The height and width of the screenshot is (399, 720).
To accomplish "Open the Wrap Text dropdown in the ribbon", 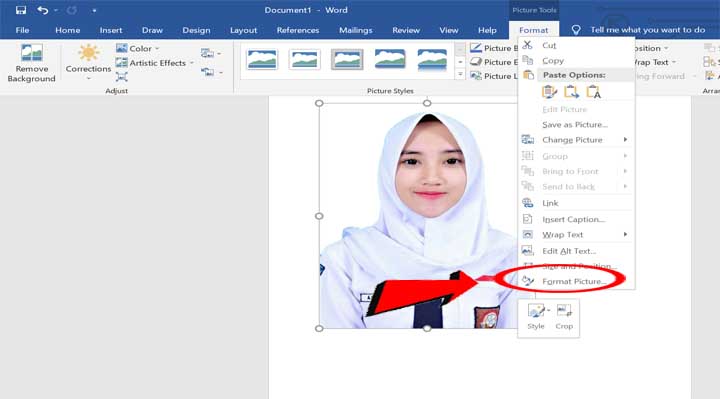I will (654, 62).
